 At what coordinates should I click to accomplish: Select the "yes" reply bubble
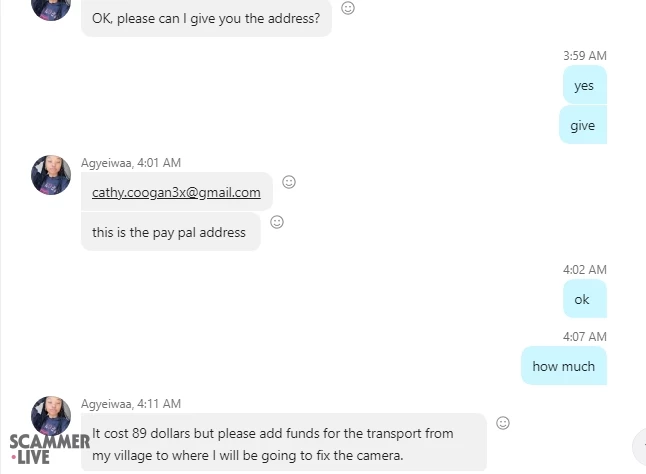point(584,85)
